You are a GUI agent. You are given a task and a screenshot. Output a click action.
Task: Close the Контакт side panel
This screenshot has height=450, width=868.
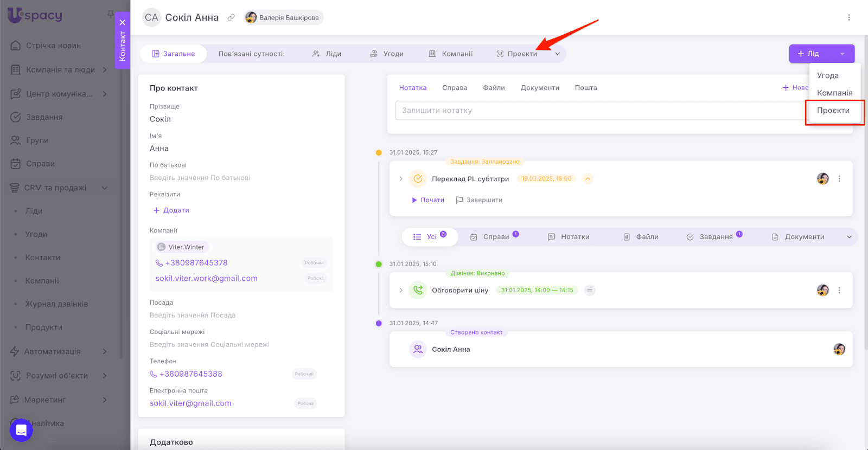tap(123, 22)
